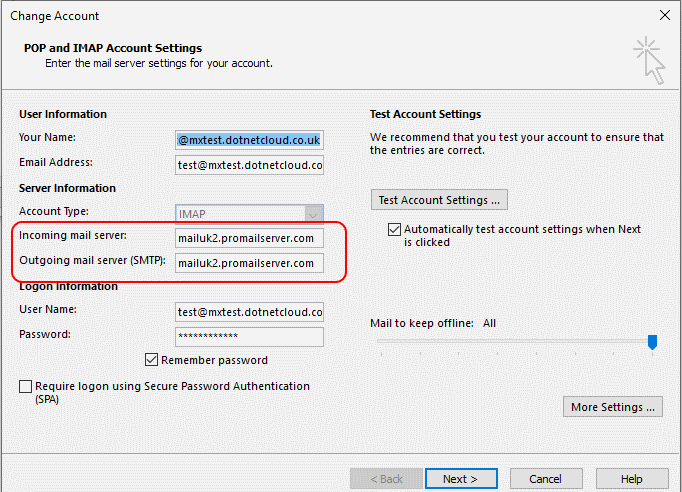The image size is (682, 492).
Task: Cancel the account changes
Action: pos(546,479)
